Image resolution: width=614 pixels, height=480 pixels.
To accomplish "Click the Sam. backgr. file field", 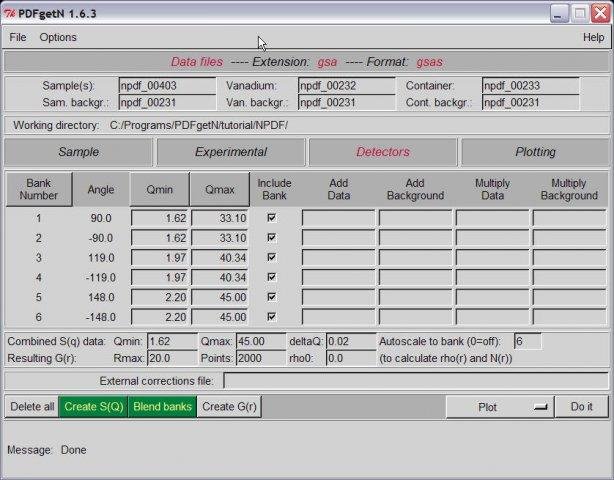I will [x=167, y=103].
